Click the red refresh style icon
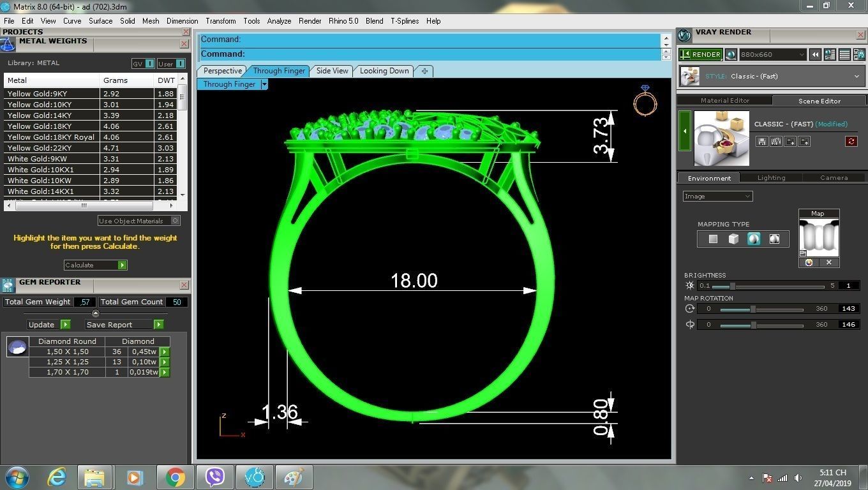This screenshot has width=868, height=490. [x=851, y=141]
